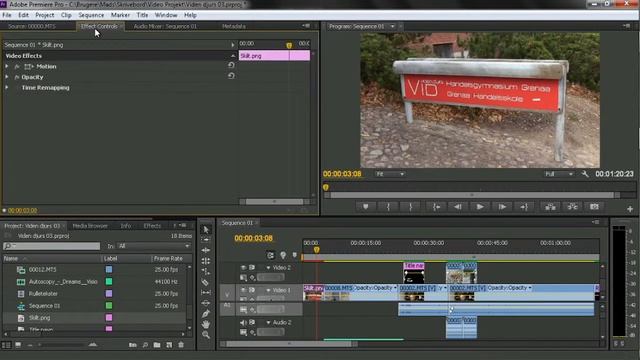This screenshot has height=360, width=640.
Task: Select the Zoom tool
Action: coord(206,335)
